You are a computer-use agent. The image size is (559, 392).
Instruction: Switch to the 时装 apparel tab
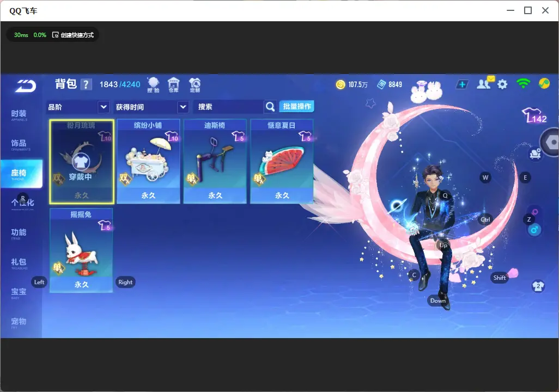[x=19, y=115]
